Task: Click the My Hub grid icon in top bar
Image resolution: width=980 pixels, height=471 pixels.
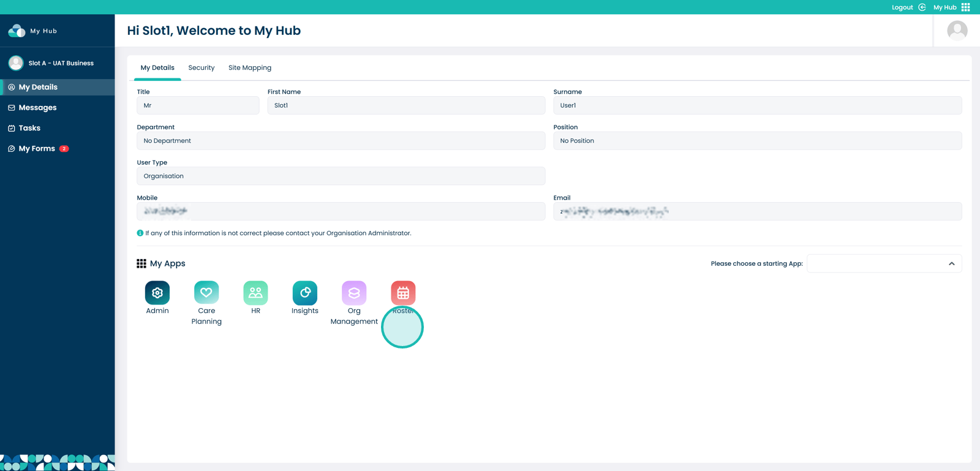Action: (965, 7)
